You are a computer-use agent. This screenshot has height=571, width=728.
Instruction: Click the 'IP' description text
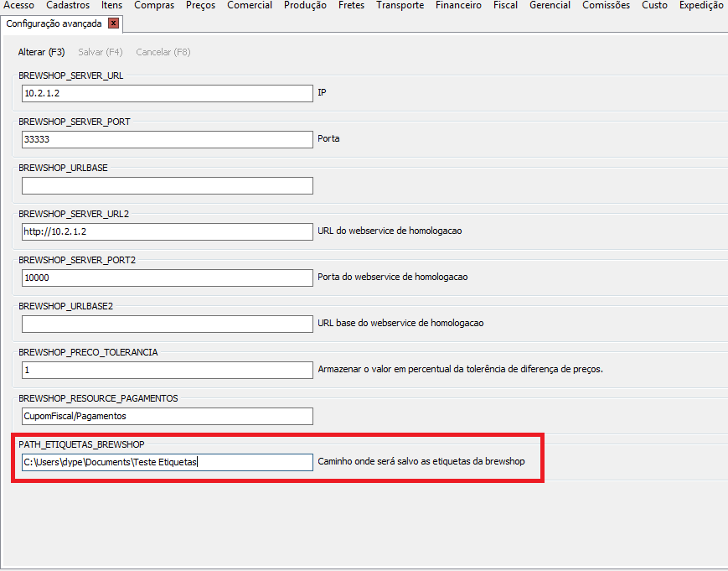tap(322, 92)
